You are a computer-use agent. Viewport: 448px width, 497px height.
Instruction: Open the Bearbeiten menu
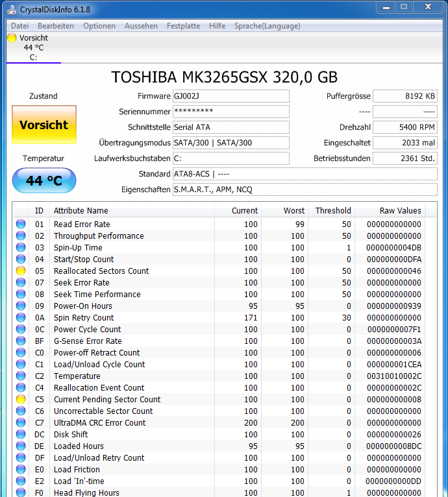(56, 26)
